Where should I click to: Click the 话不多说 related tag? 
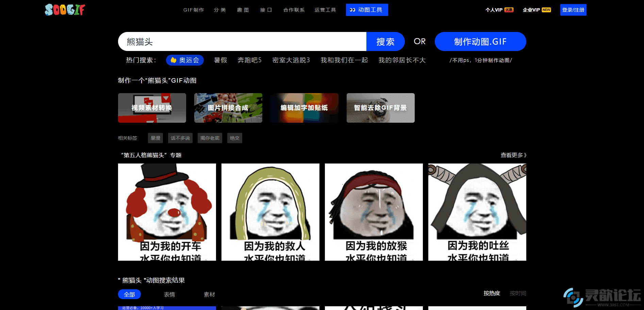pyautogui.click(x=180, y=138)
